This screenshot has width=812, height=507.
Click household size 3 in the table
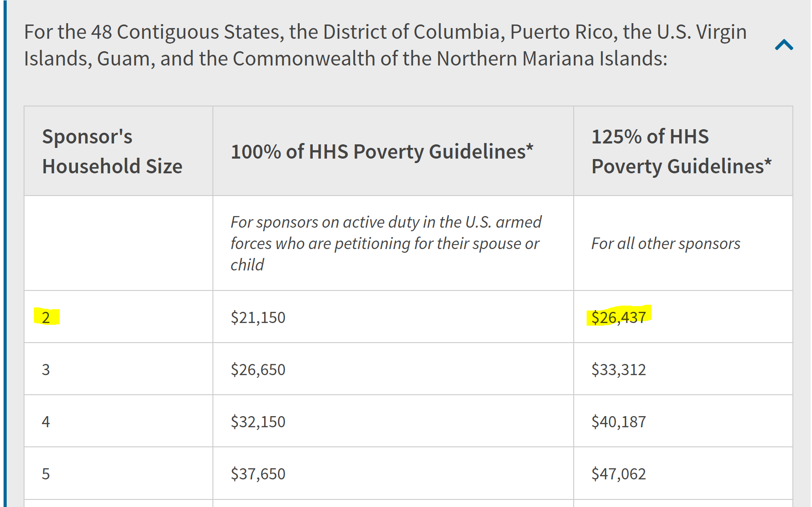46,369
